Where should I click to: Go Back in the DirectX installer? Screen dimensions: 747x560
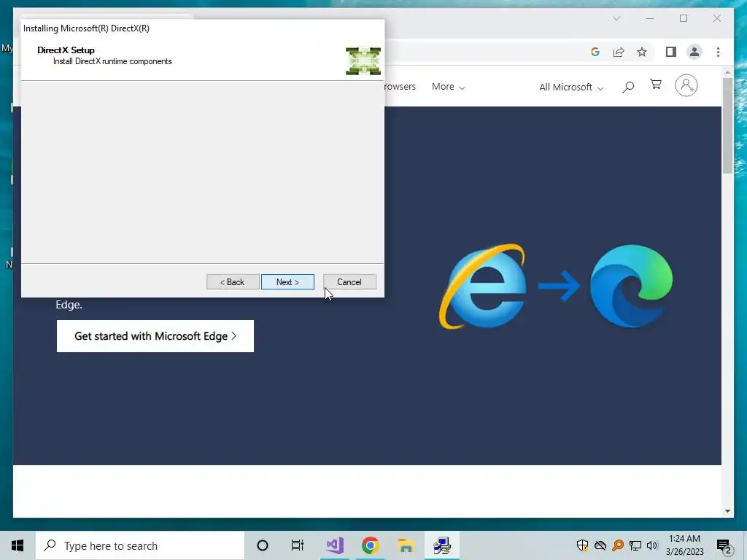(x=233, y=282)
